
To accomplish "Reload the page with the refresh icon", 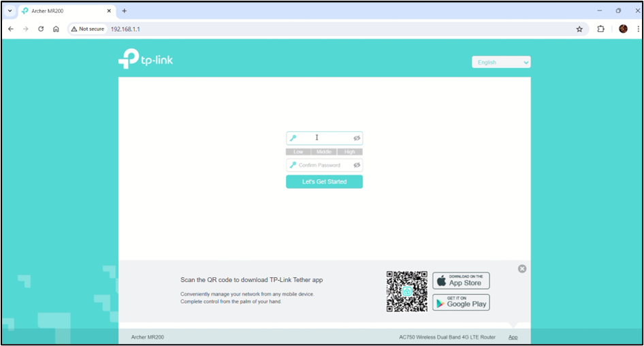I will (41, 29).
